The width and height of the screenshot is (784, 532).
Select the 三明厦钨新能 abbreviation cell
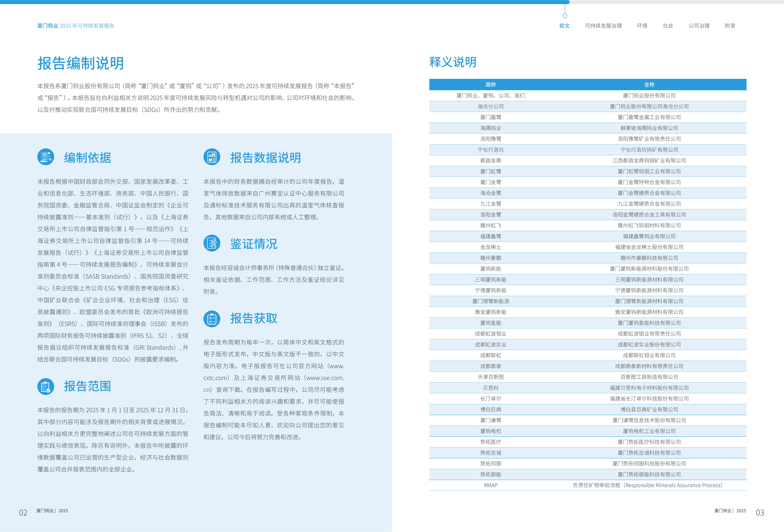pyautogui.click(x=491, y=279)
